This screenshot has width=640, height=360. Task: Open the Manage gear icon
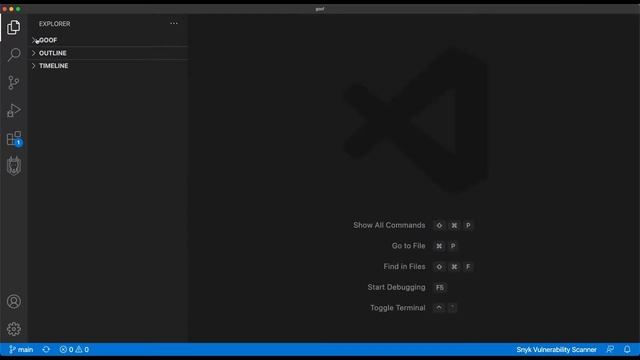(x=13, y=329)
